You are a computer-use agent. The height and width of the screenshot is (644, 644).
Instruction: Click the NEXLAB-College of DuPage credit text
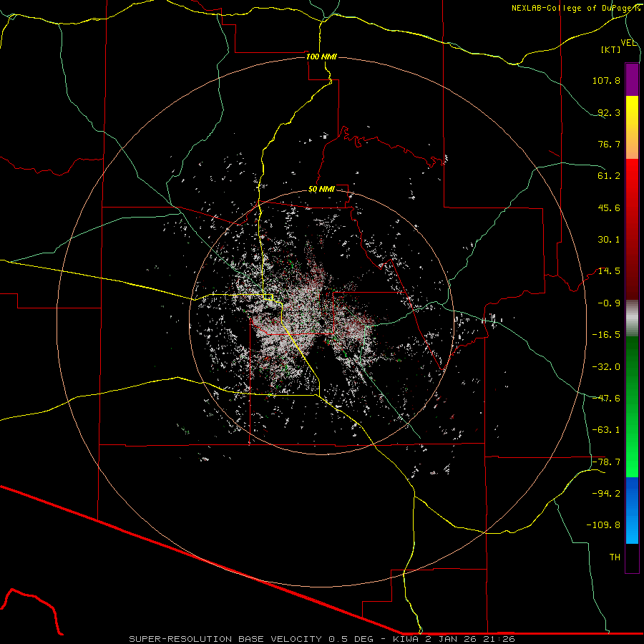(x=576, y=8)
